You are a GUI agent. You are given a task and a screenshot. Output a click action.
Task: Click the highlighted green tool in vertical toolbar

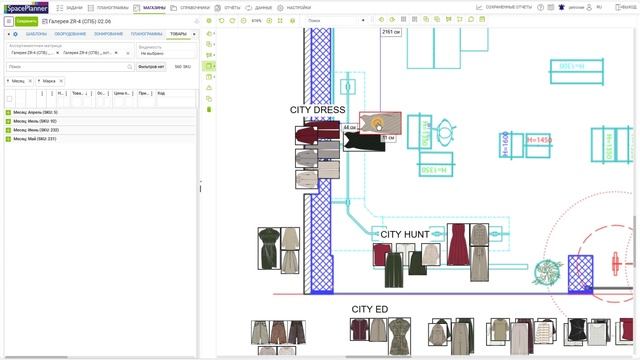point(209,66)
